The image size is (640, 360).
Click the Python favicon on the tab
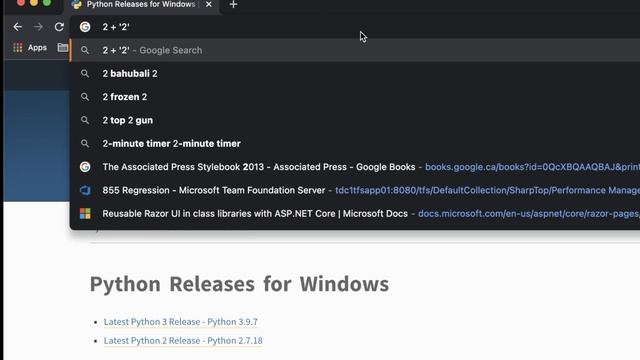click(76, 4)
